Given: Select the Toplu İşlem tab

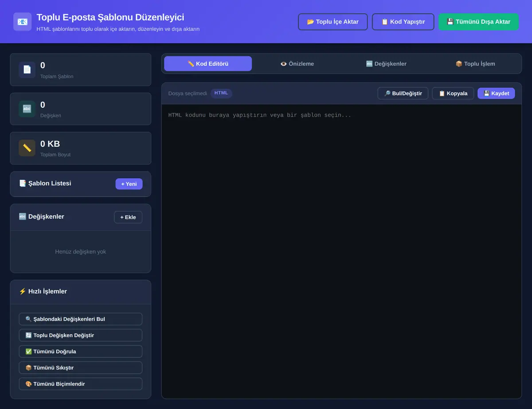Looking at the screenshot, I should click(475, 63).
